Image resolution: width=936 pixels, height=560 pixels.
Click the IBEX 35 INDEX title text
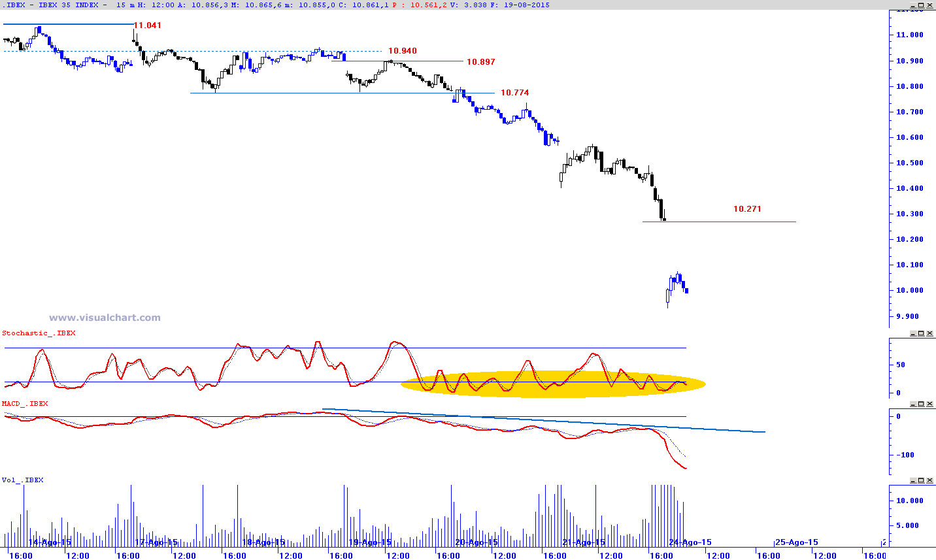point(69,5)
